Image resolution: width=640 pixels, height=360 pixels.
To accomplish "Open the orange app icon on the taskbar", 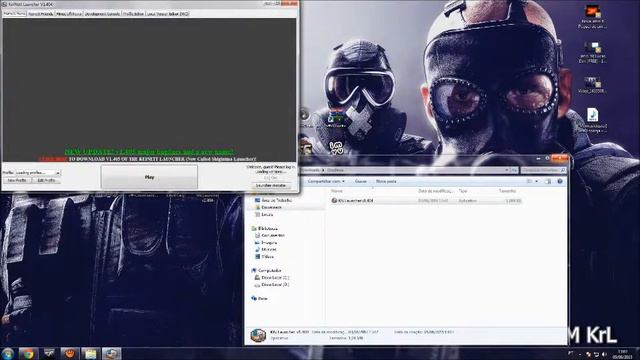I will click(x=70, y=353).
